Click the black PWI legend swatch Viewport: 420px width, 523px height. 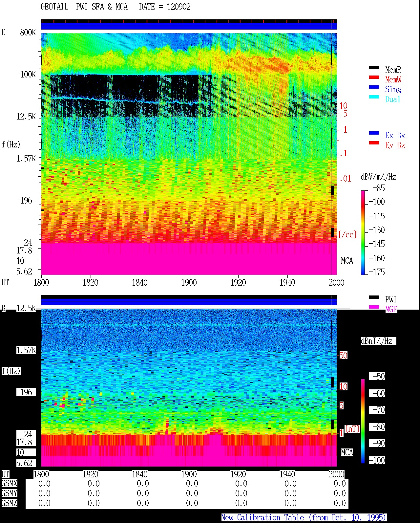click(x=374, y=297)
